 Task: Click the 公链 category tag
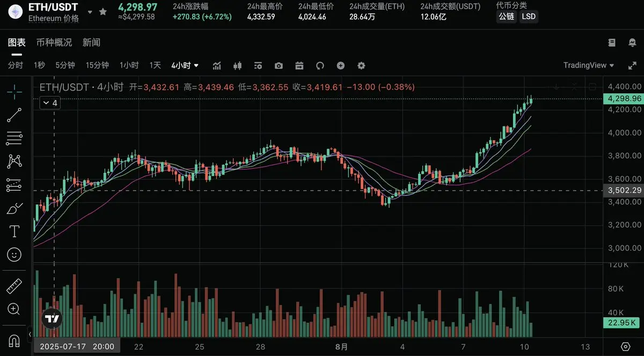(506, 16)
